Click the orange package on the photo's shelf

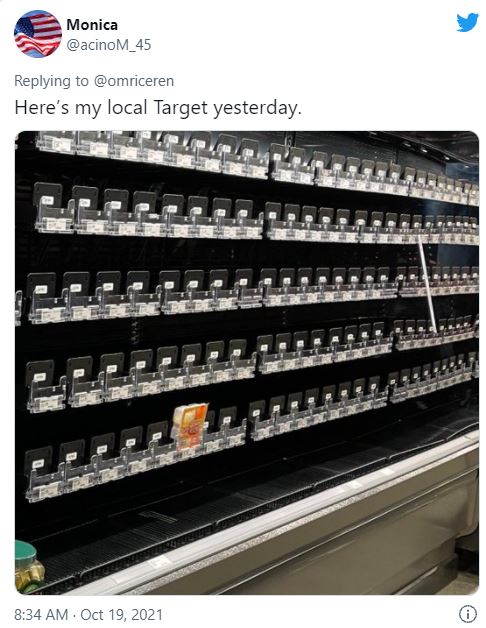(x=190, y=426)
